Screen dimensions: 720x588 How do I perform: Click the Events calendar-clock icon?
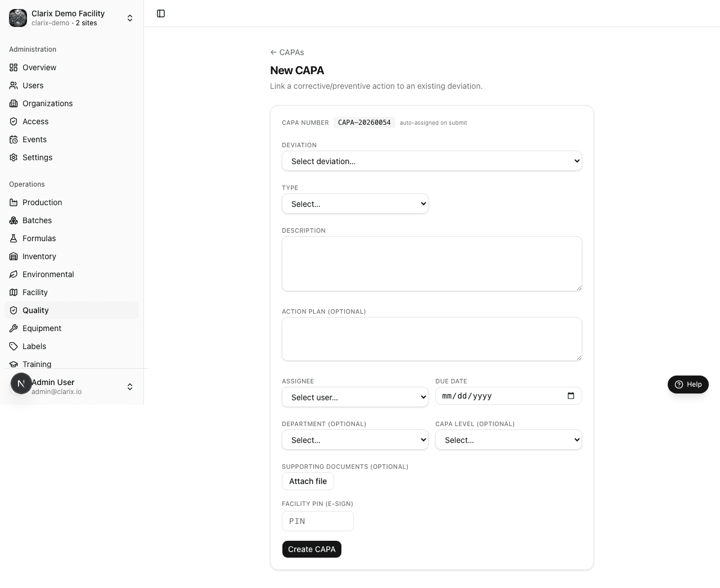click(x=13, y=139)
